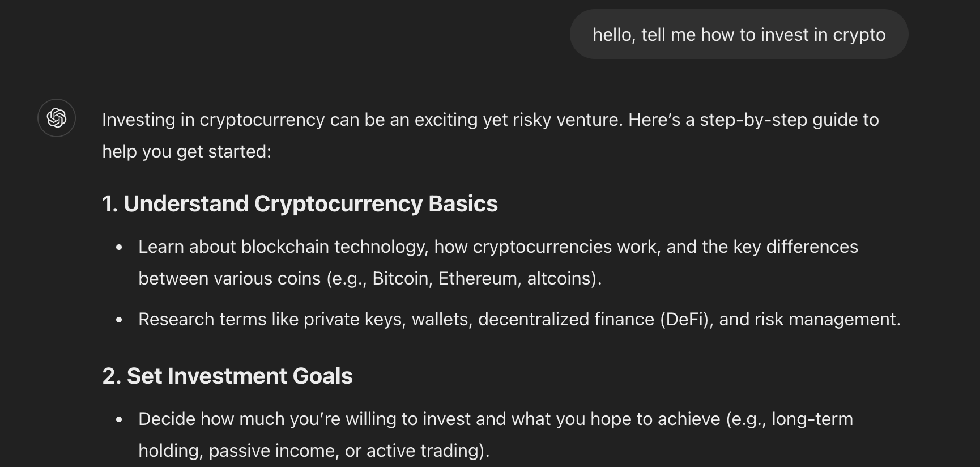Click the bullet dot before 'Research terms'

click(119, 320)
